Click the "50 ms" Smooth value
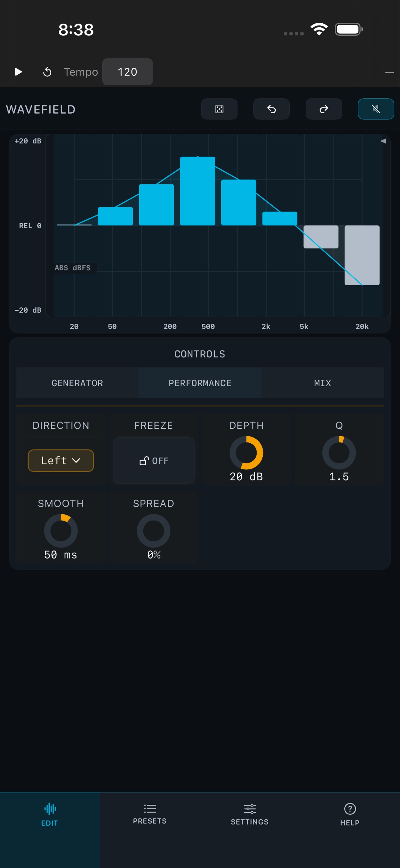The height and width of the screenshot is (868, 400). (x=61, y=555)
